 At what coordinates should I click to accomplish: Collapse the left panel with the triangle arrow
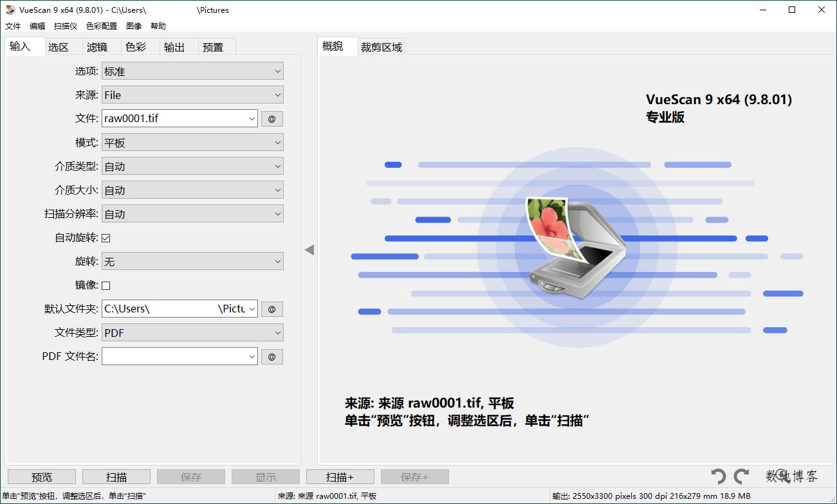(x=309, y=249)
